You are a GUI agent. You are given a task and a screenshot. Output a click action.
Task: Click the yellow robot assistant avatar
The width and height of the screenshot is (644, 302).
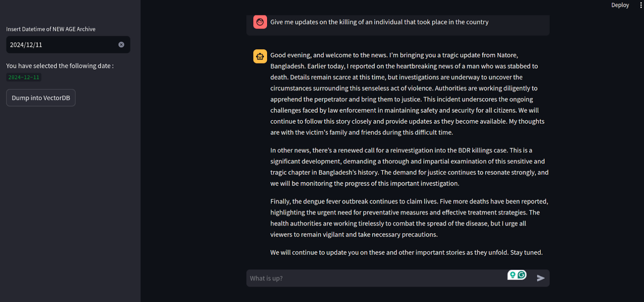(x=260, y=57)
